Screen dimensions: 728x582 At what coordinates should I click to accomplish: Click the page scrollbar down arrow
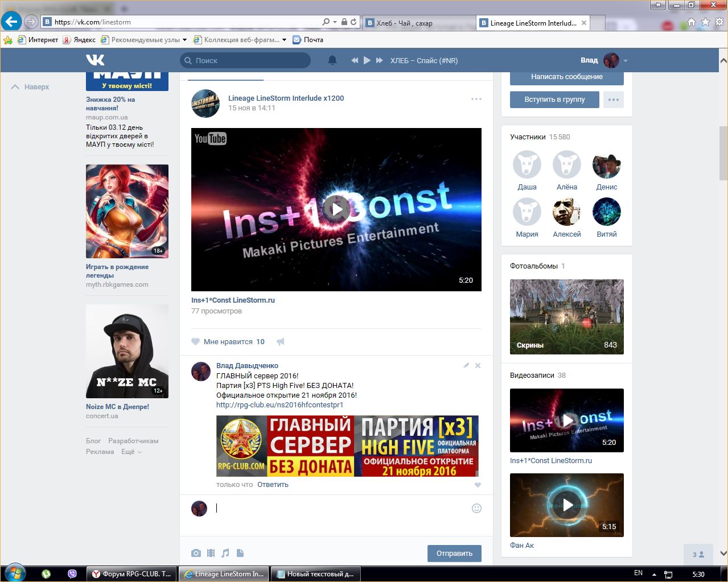coord(723,554)
